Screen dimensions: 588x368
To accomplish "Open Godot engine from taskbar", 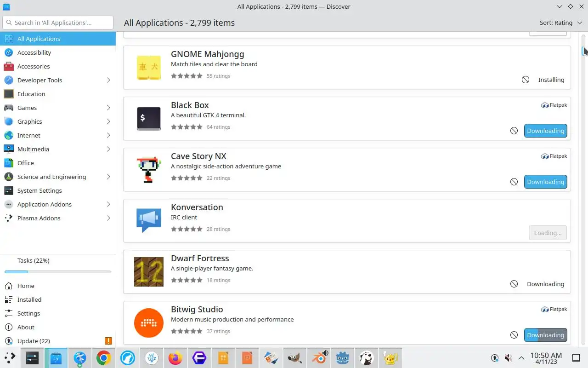I will coord(343,358).
